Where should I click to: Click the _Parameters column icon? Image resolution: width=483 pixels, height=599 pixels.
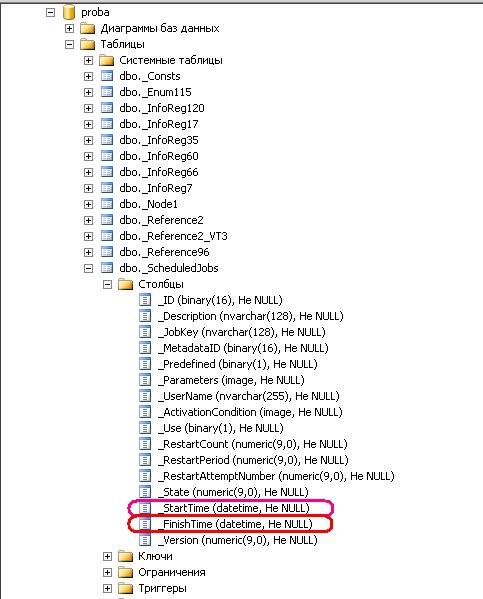(x=145, y=380)
